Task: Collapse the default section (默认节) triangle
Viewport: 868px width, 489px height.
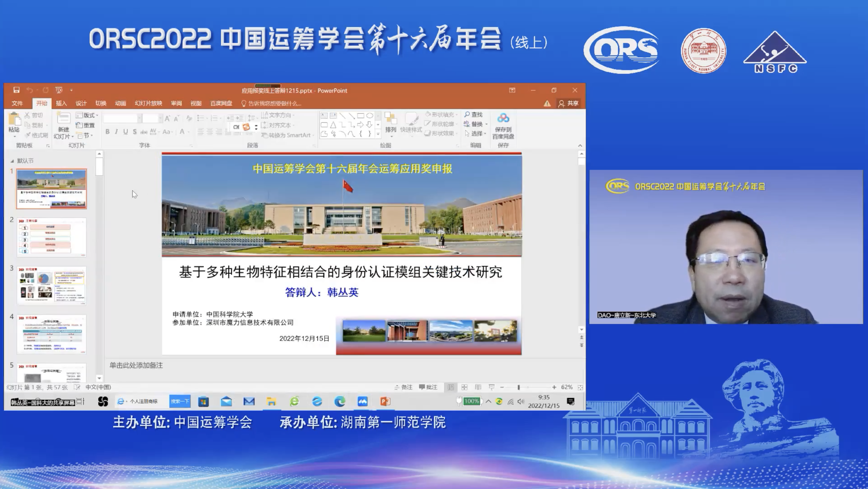Action: point(12,161)
